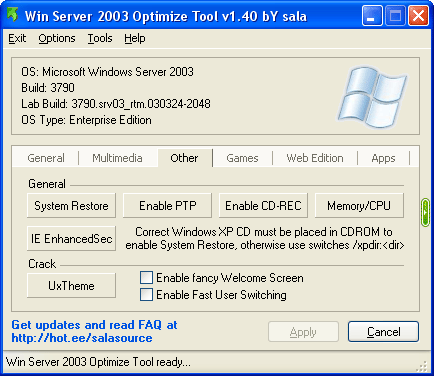Open the Web Edition tab

pos(315,158)
